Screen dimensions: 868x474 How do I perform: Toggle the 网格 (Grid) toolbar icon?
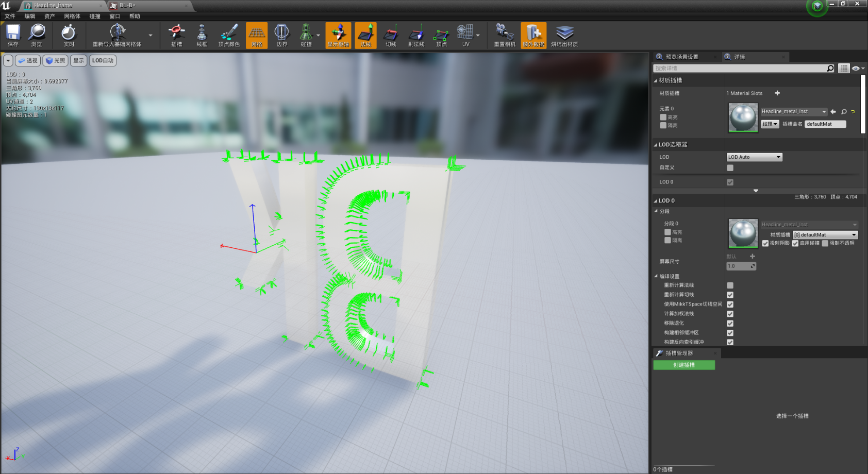(257, 35)
